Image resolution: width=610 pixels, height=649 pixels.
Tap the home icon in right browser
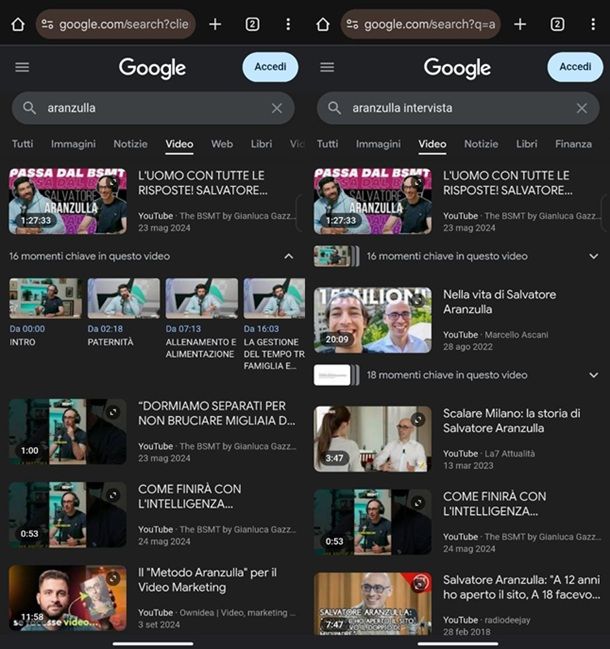tap(323, 24)
